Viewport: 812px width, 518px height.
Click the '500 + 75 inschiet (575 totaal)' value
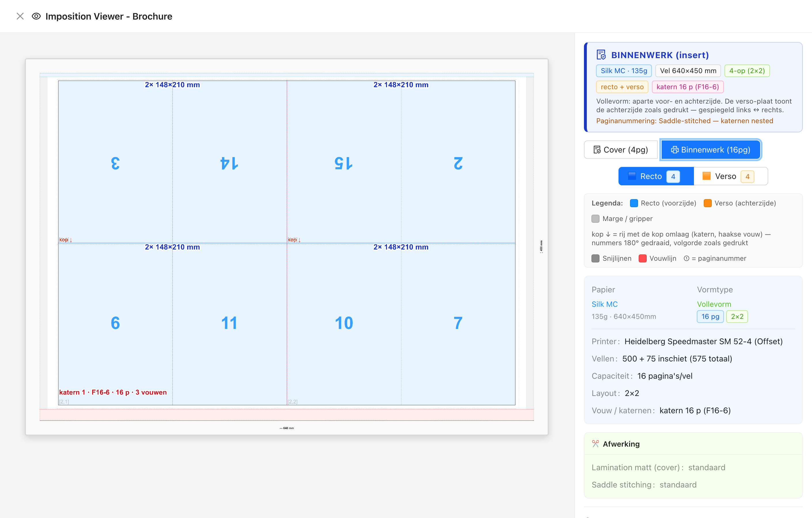tap(677, 359)
